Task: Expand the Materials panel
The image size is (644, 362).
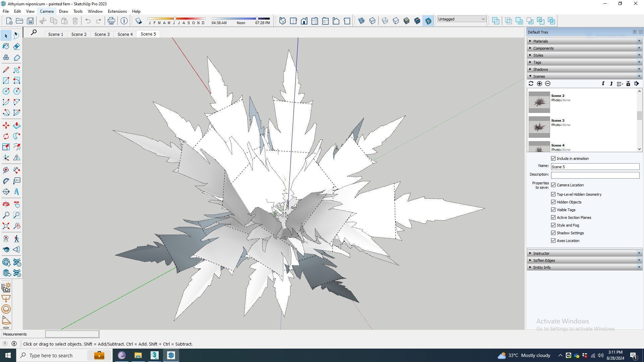Action: pyautogui.click(x=540, y=41)
